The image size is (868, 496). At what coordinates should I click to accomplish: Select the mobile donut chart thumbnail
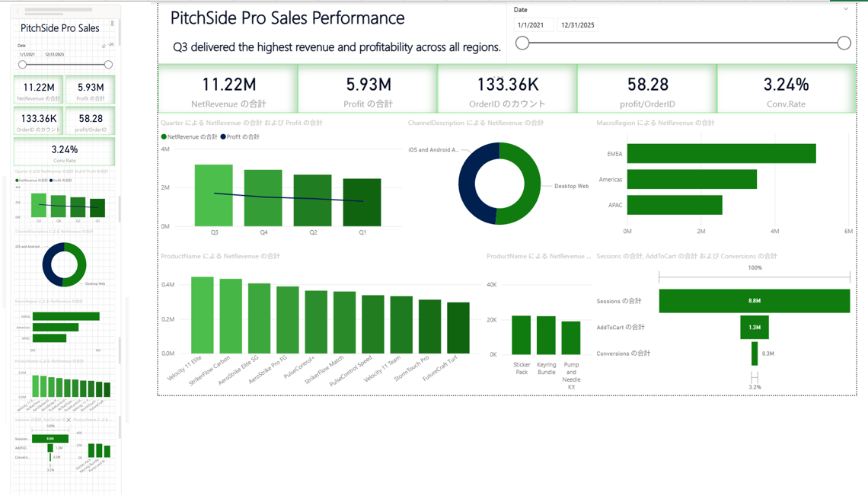[x=64, y=264]
